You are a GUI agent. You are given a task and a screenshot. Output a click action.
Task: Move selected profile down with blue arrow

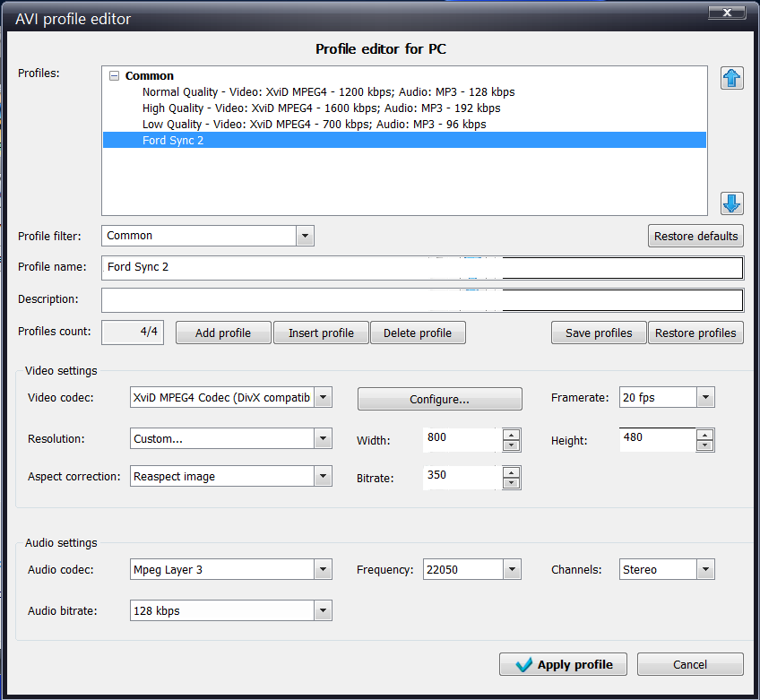coord(732,203)
